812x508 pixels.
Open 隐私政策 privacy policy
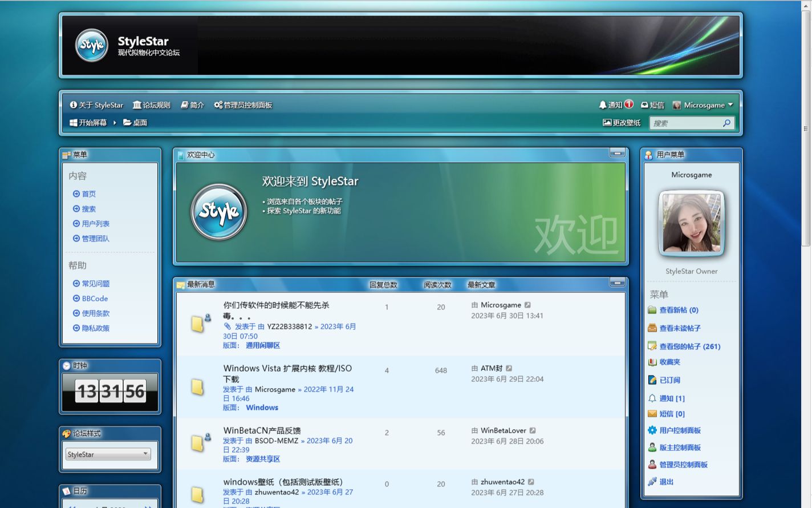(91, 328)
